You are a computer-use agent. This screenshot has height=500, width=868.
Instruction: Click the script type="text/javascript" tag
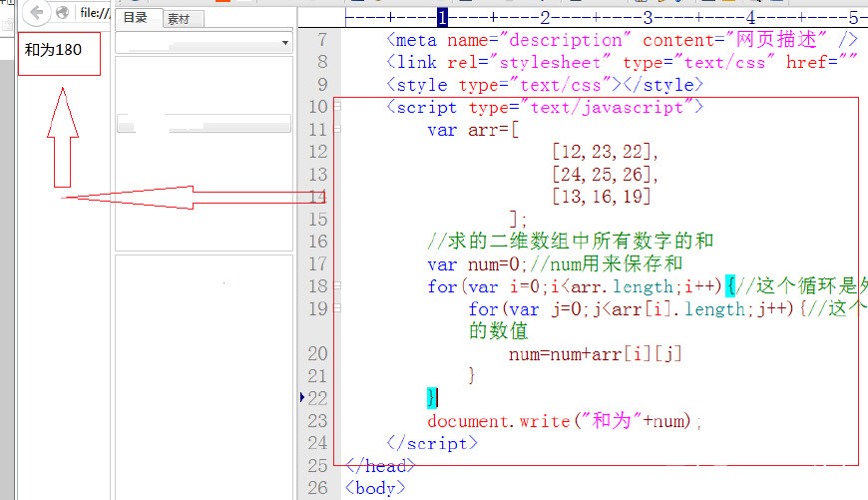tap(545, 107)
